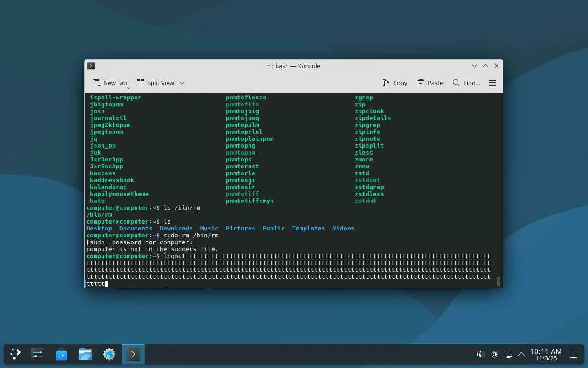Click the "pnmtojpeg" entry
Viewport: 588px width, 368px height.
(x=243, y=118)
